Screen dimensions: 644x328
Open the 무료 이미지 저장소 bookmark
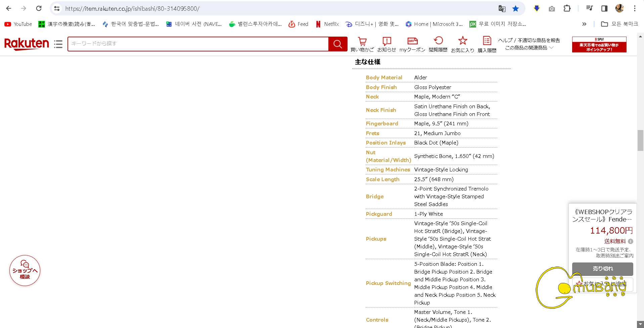tap(498, 24)
